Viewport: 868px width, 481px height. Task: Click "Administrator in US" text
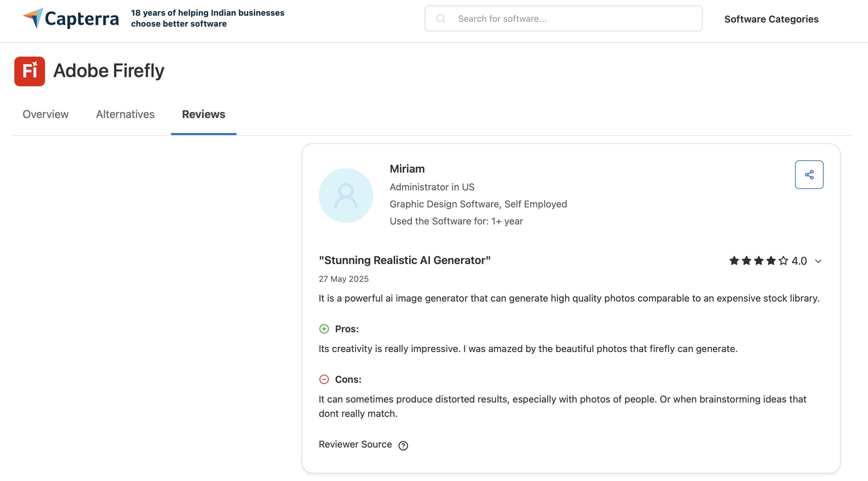(432, 187)
